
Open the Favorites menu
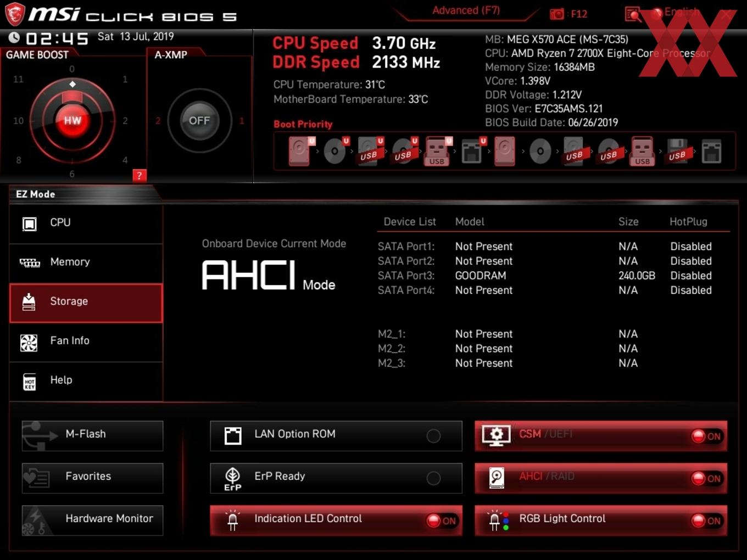92,478
